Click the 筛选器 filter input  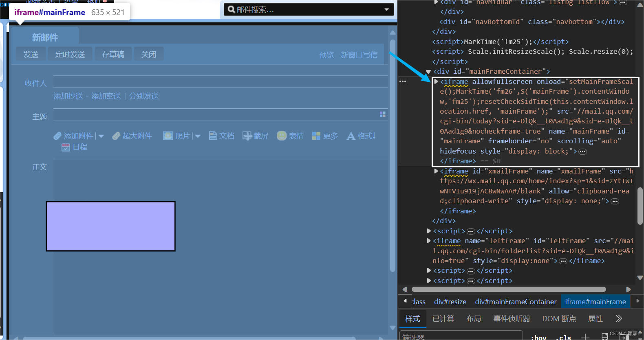coord(461,336)
